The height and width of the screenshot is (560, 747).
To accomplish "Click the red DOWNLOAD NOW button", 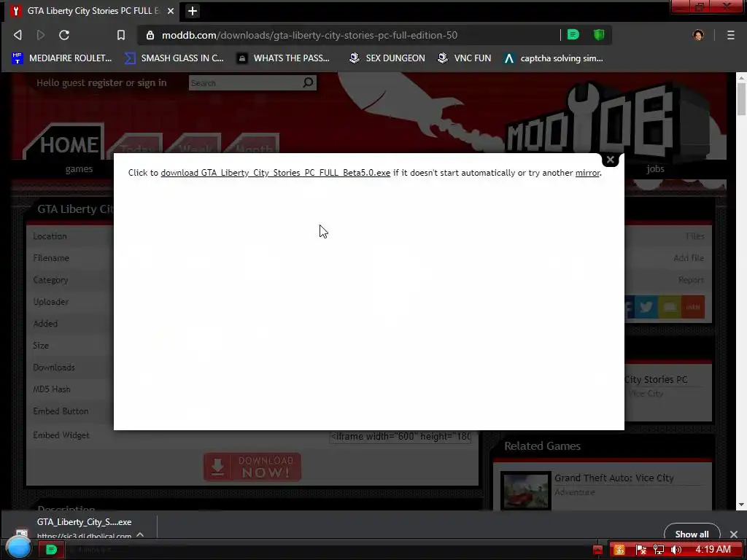I will click(252, 467).
